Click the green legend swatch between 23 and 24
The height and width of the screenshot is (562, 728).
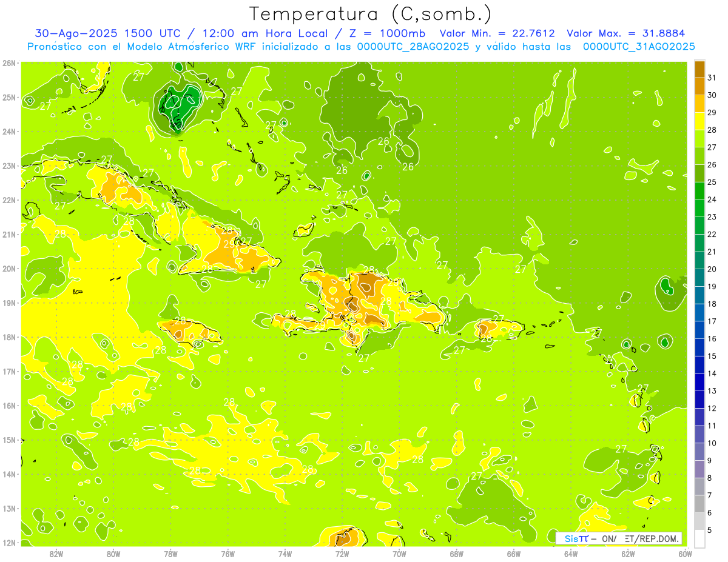700,208
